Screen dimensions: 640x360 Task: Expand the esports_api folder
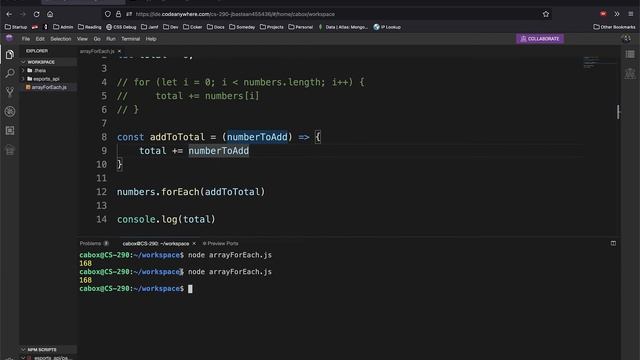[46, 79]
